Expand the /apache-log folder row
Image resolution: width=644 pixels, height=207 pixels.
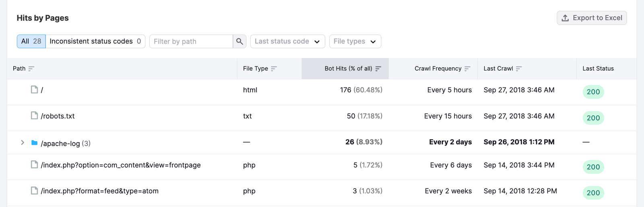(23, 143)
